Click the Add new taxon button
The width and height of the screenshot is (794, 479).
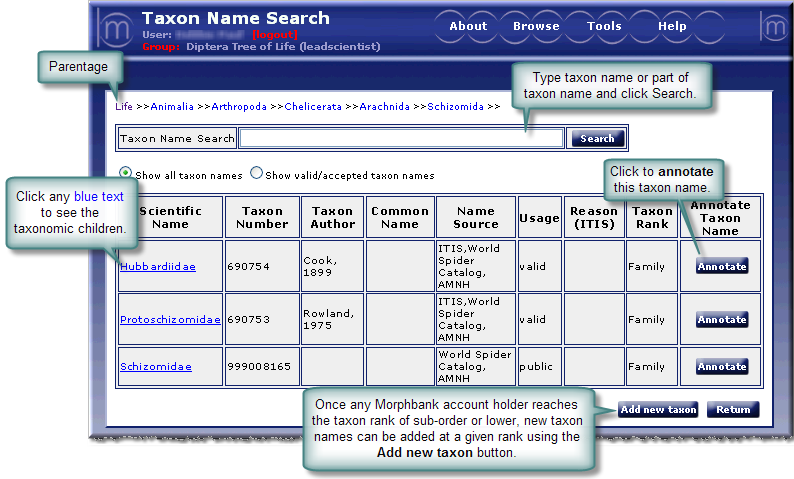pyautogui.click(x=658, y=409)
